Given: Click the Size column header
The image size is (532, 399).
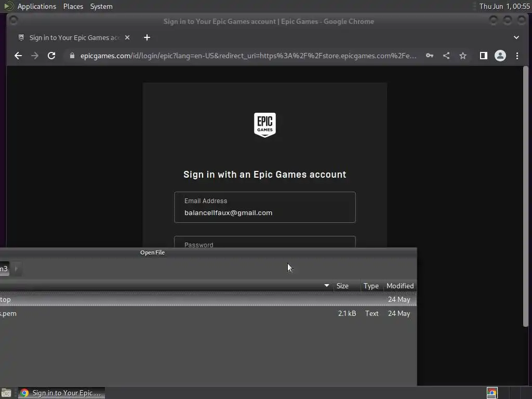Looking at the screenshot, I should coord(347,286).
